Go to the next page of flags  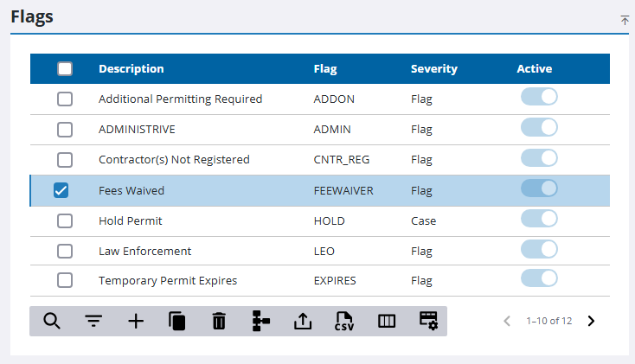(591, 321)
